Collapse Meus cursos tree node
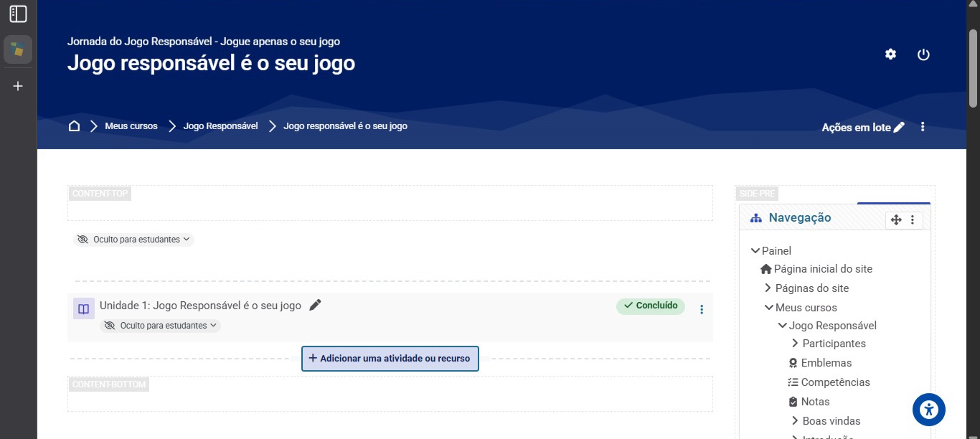980x439 pixels. tap(769, 308)
